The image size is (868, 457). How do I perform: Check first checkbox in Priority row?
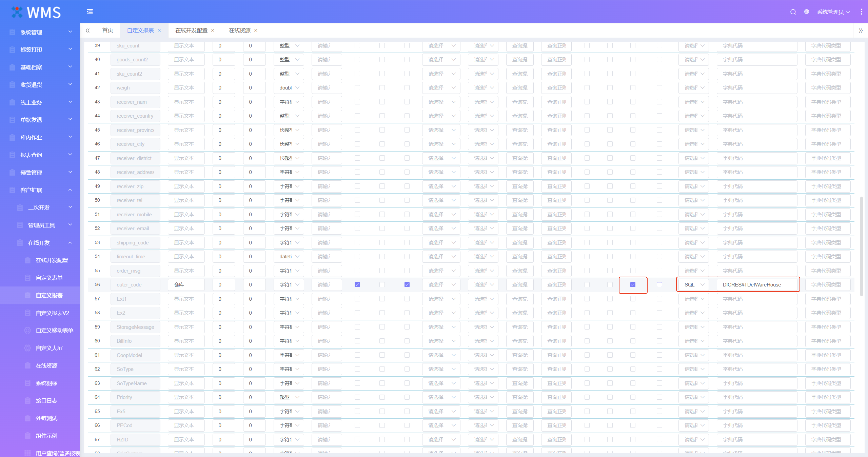pyautogui.click(x=357, y=397)
